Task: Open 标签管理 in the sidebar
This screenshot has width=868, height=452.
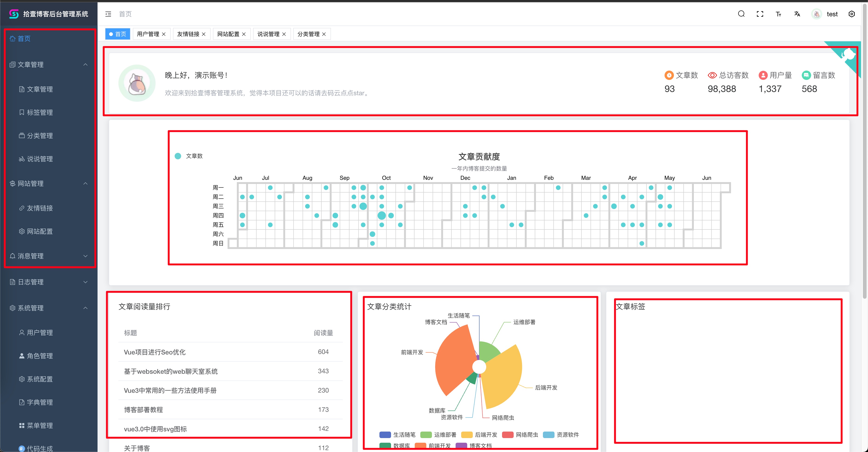Action: tap(40, 113)
